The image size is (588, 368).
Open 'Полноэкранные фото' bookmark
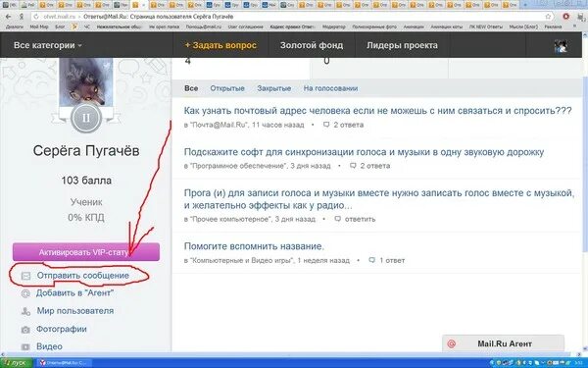click(374, 27)
